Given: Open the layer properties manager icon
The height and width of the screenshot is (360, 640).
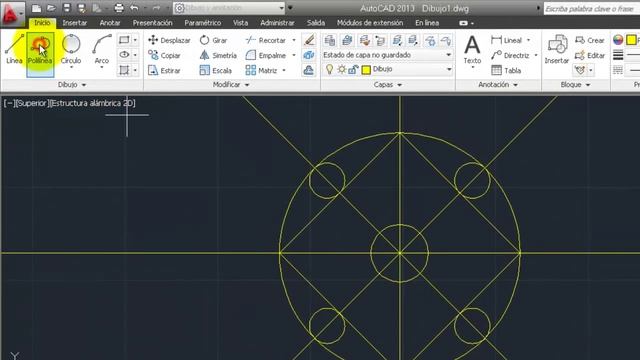Looking at the screenshot, I should [329, 40].
